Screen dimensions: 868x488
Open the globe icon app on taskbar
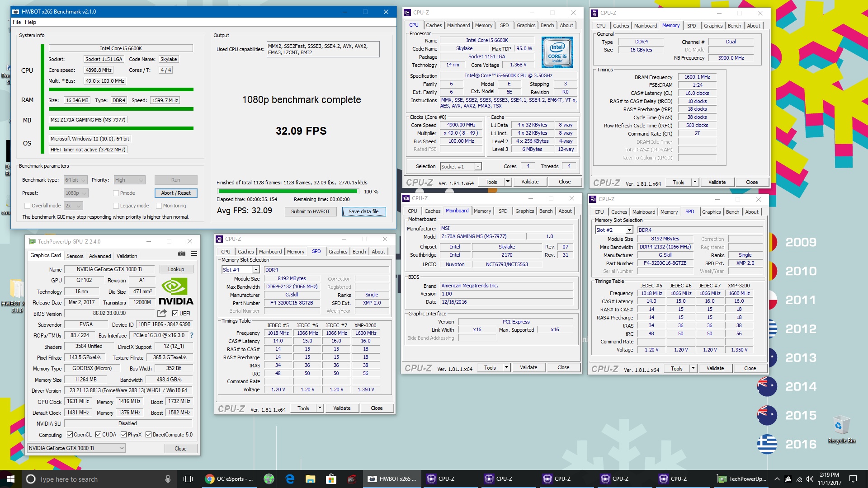269,479
